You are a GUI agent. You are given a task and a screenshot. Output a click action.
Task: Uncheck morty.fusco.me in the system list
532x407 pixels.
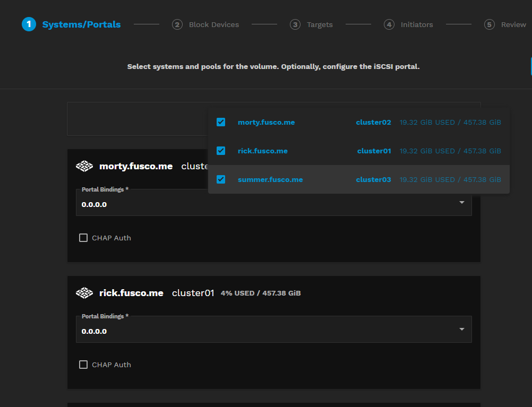221,122
